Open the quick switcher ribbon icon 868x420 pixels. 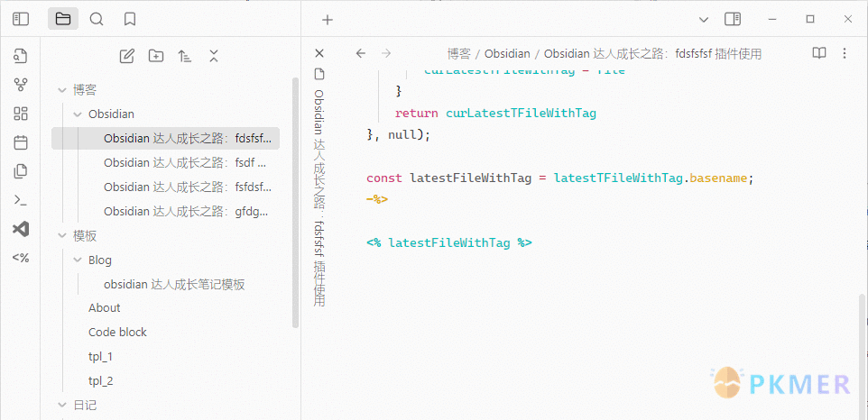pyautogui.click(x=21, y=56)
